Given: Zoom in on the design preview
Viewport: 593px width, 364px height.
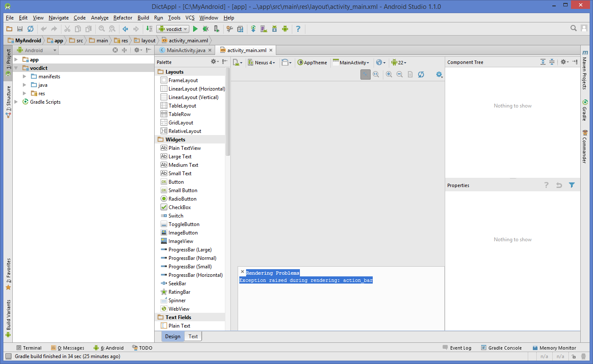Looking at the screenshot, I should (389, 74).
